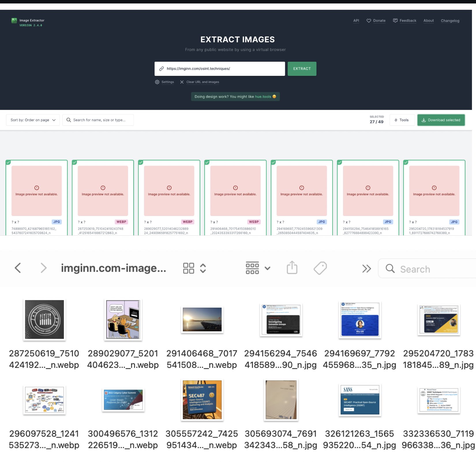476x462 pixels.
Task: Deselect the 287250619 WEBP image checkbox
Action: click(x=74, y=162)
